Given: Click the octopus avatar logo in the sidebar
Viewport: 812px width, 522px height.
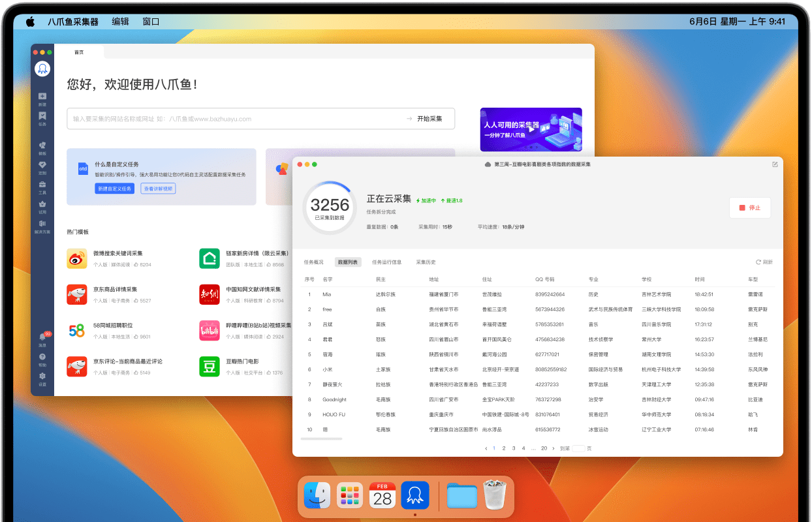Looking at the screenshot, I should coord(42,69).
